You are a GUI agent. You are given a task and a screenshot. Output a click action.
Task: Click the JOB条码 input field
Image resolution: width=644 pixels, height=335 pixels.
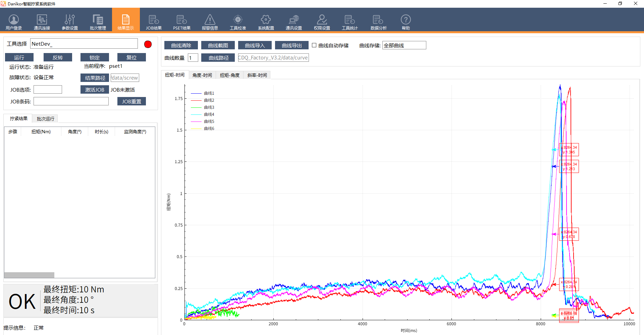click(x=71, y=101)
